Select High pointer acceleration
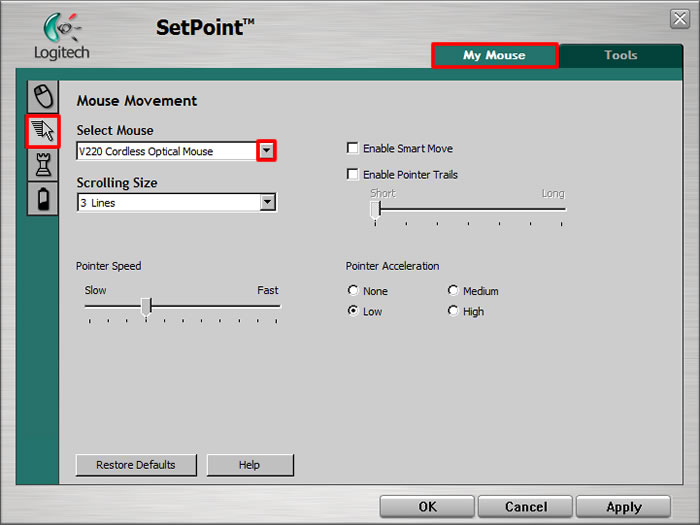700x525 pixels. click(x=453, y=311)
